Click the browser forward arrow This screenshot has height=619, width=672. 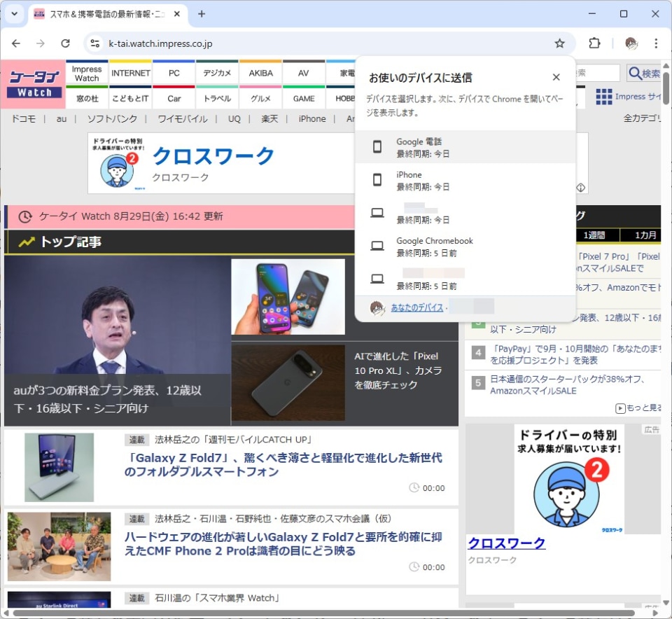click(41, 43)
